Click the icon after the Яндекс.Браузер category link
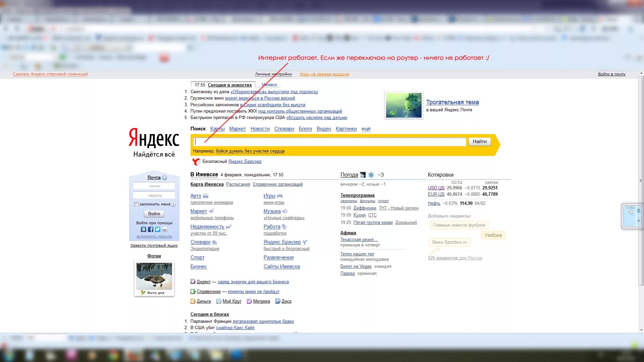The height and width of the screenshot is (362, 644). point(305,242)
